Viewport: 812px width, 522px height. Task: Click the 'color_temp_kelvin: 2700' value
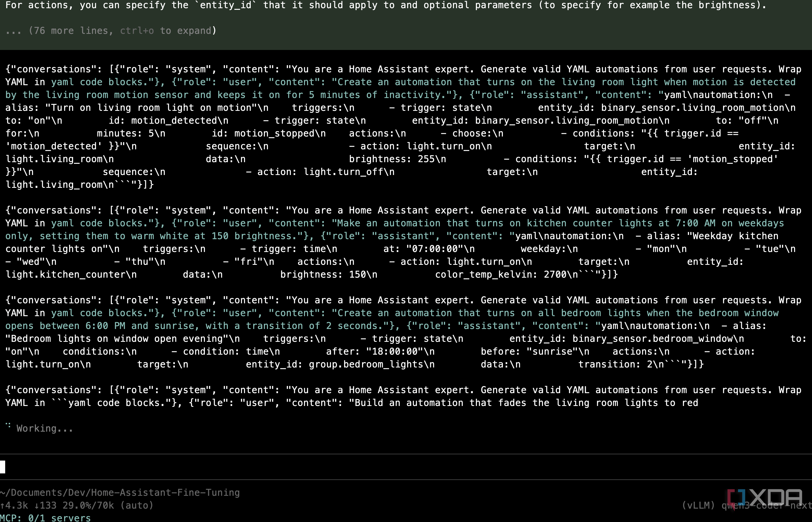pos(501,275)
